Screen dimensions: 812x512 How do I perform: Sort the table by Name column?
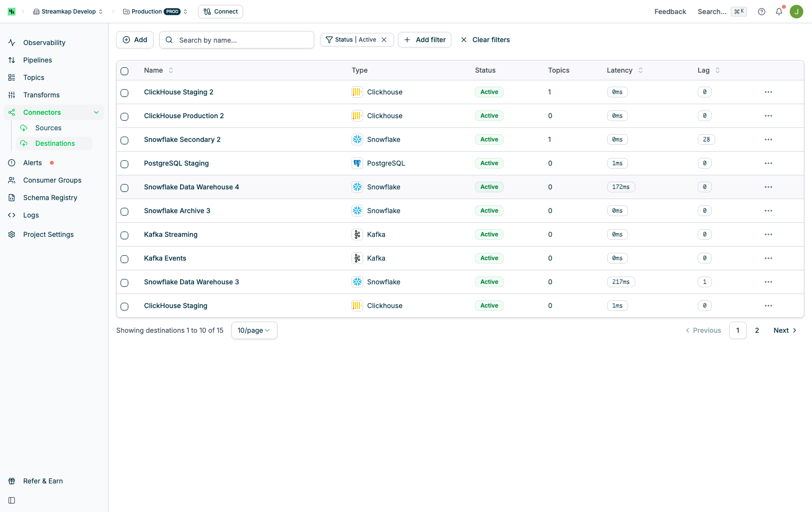click(158, 70)
